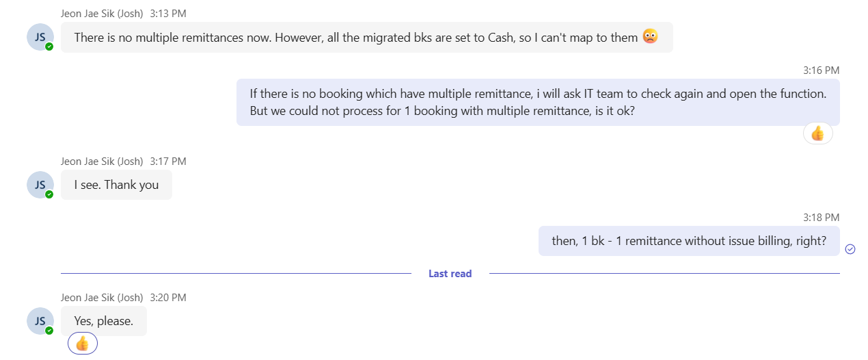868x360 pixels.
Task: Click green presence badge on "Yes, please." avatar
Action: point(49,331)
